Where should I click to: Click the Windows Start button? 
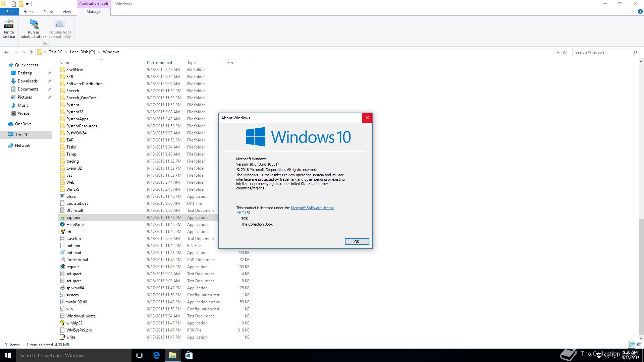coord(8,355)
